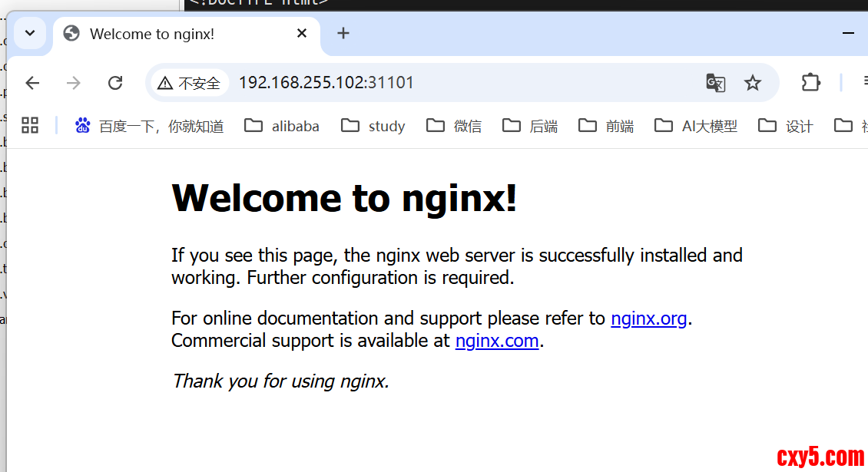Click the address bar URL 192.168.255.102:31101
Screen dimensions: 868x472
coord(326,83)
